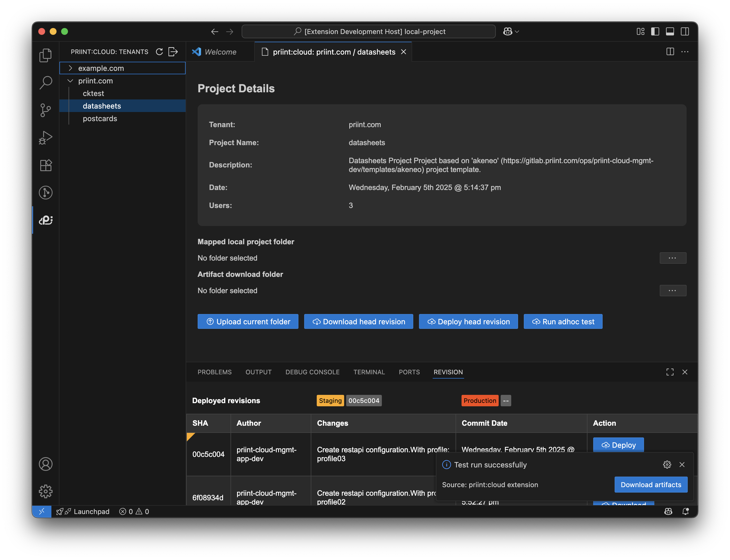This screenshot has width=730, height=560.
Task: Toggle the secondary side bar
Action: [x=685, y=31]
